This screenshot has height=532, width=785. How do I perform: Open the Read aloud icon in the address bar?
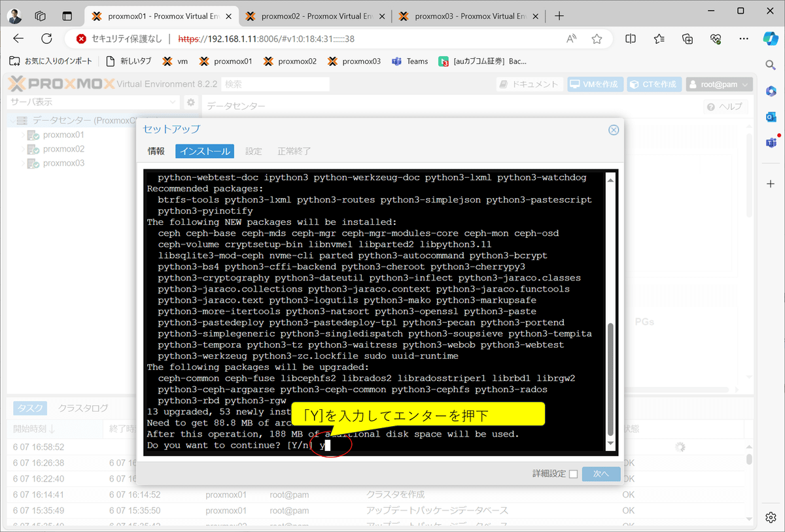point(572,39)
